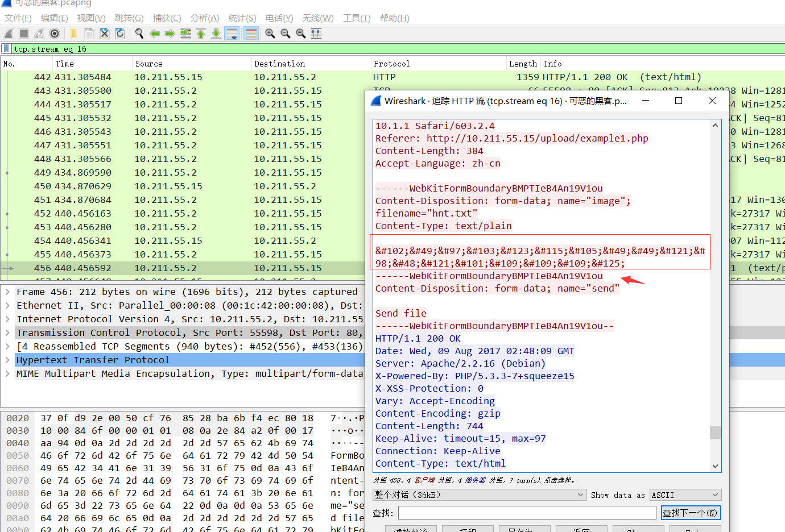The width and height of the screenshot is (785, 532).
Task: Expand the 4 Reassembled TCP Segments row
Action: [7, 346]
